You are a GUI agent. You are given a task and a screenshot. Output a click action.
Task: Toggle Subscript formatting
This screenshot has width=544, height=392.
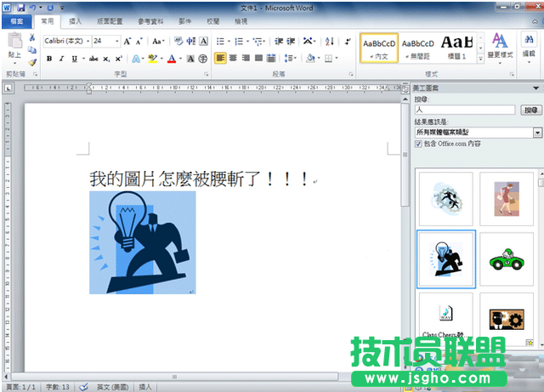pos(106,59)
